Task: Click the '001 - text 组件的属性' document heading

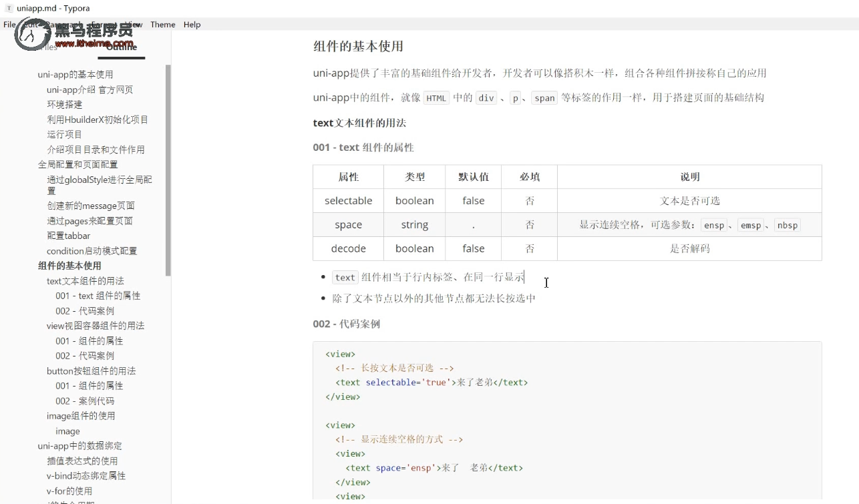Action: 363,148
